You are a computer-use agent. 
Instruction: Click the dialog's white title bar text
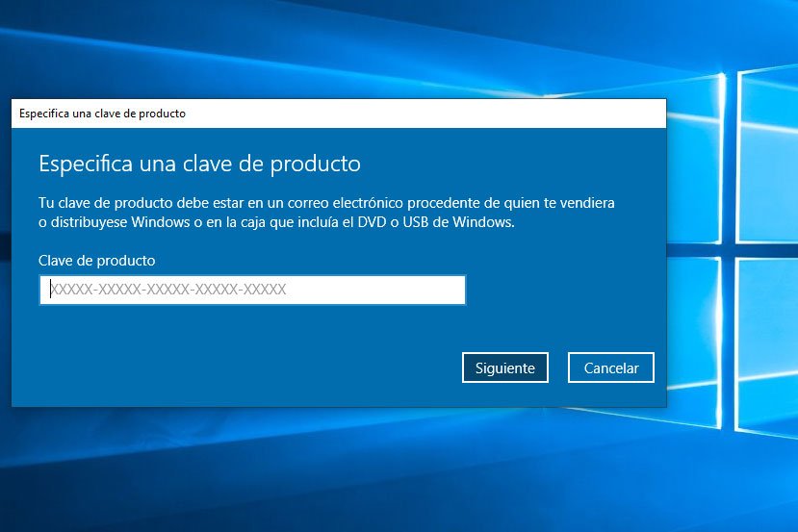click(x=102, y=114)
